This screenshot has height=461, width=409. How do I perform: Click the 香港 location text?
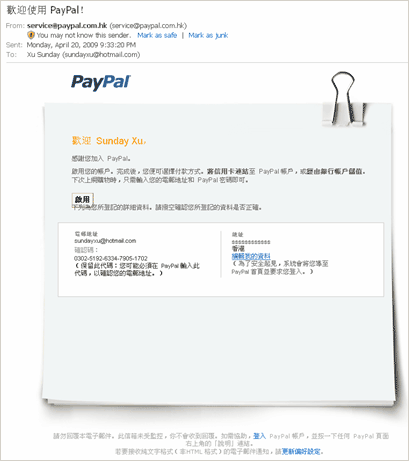click(238, 249)
